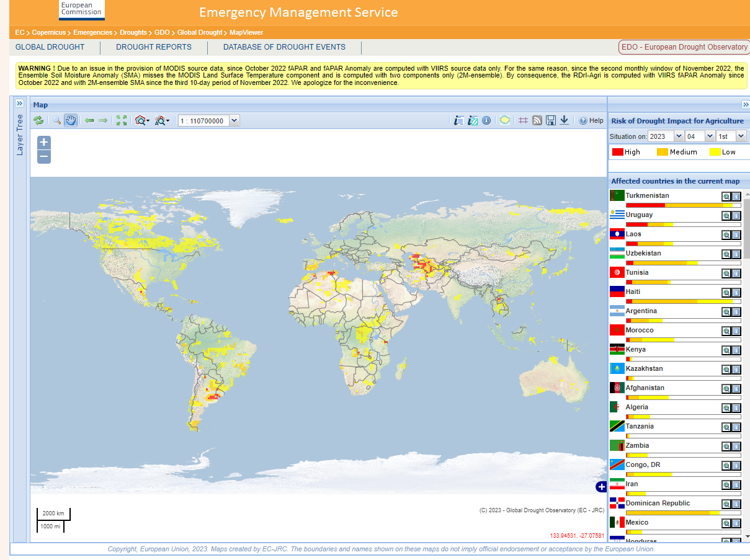Image resolution: width=750 pixels, height=560 pixels.
Task: Click the download arrow icon
Action: tap(564, 120)
